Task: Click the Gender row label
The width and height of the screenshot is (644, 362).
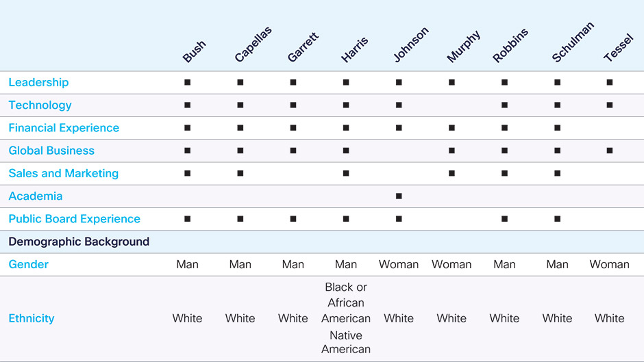Action: [x=28, y=264]
